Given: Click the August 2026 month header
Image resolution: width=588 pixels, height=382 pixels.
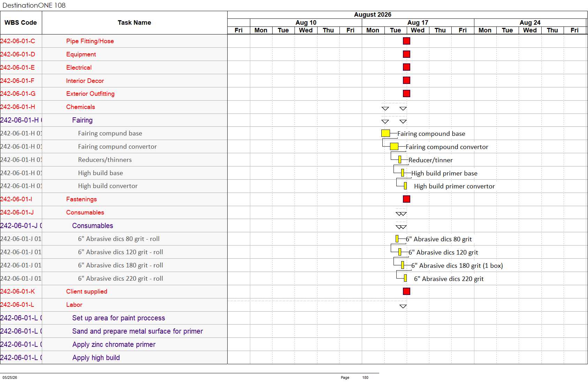Looking at the screenshot, I should [x=373, y=15].
